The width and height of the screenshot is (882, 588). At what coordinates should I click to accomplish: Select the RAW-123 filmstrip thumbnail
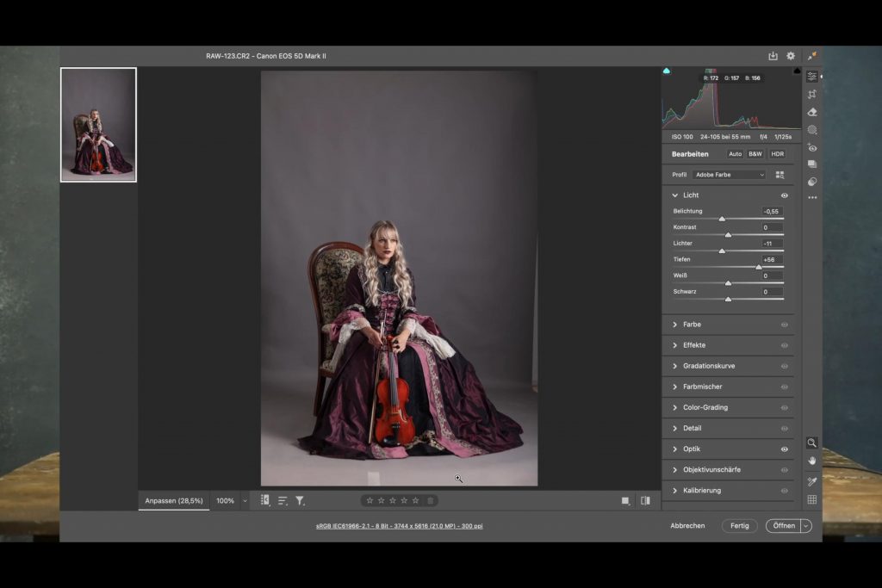point(98,125)
